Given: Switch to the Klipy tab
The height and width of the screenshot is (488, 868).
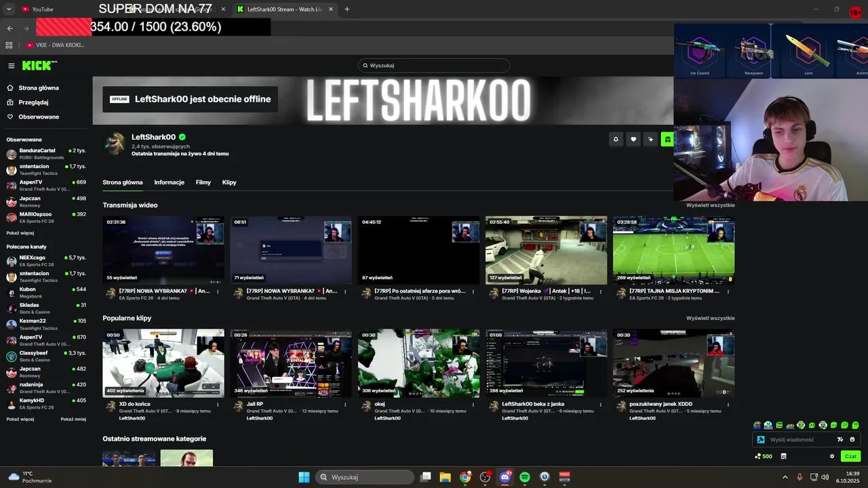Looking at the screenshot, I should click(x=229, y=182).
